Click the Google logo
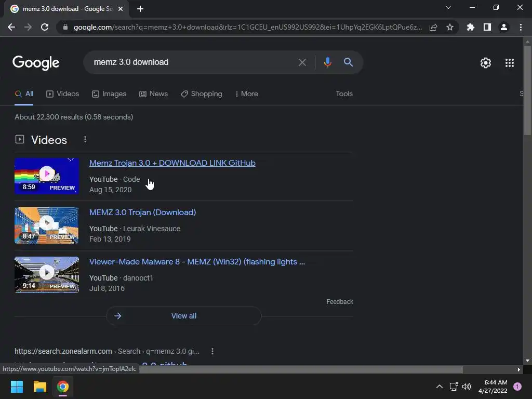This screenshot has width=532, height=399. [36, 63]
